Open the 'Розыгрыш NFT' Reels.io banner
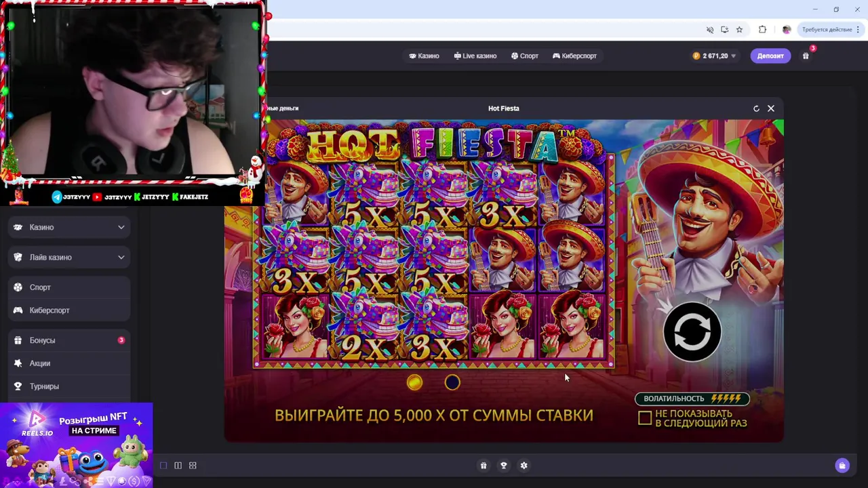Screen dimensions: 868x488 [x=76, y=445]
